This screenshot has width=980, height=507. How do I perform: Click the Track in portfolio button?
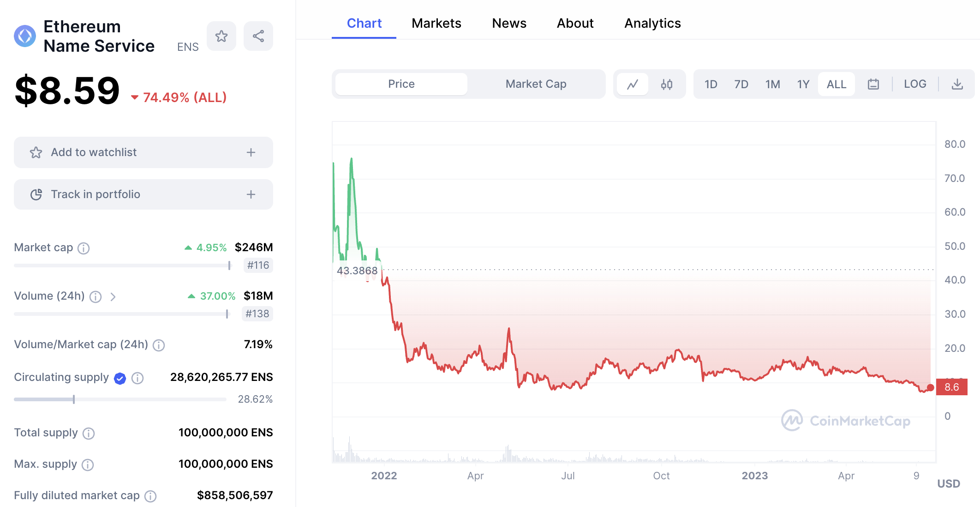(143, 194)
